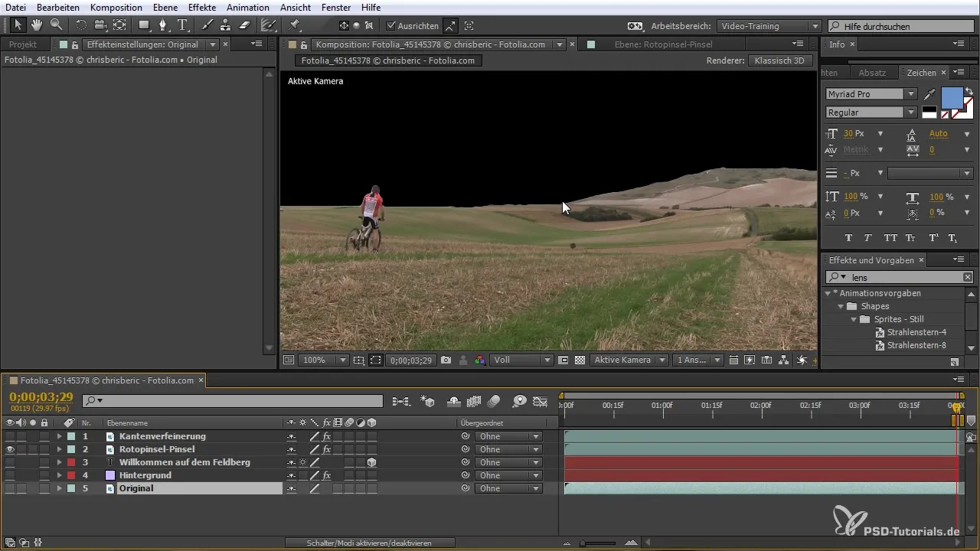Apply Faux Bold text style

[848, 238]
